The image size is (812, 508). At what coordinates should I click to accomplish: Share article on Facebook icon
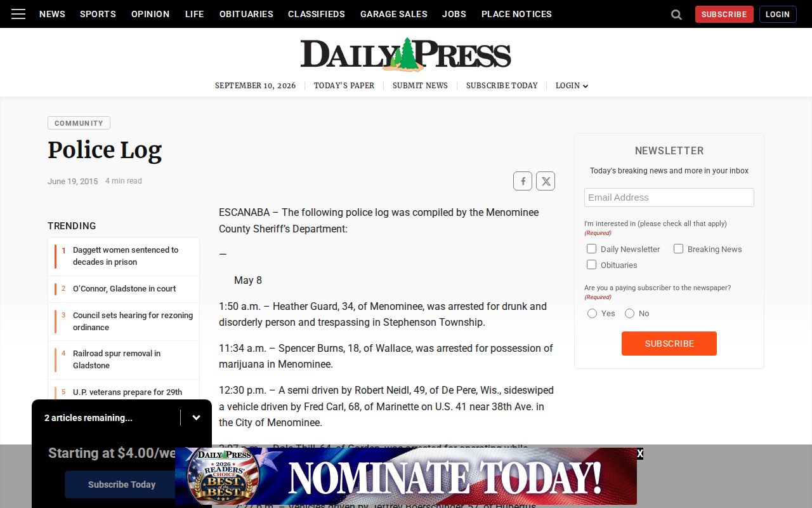(x=523, y=181)
